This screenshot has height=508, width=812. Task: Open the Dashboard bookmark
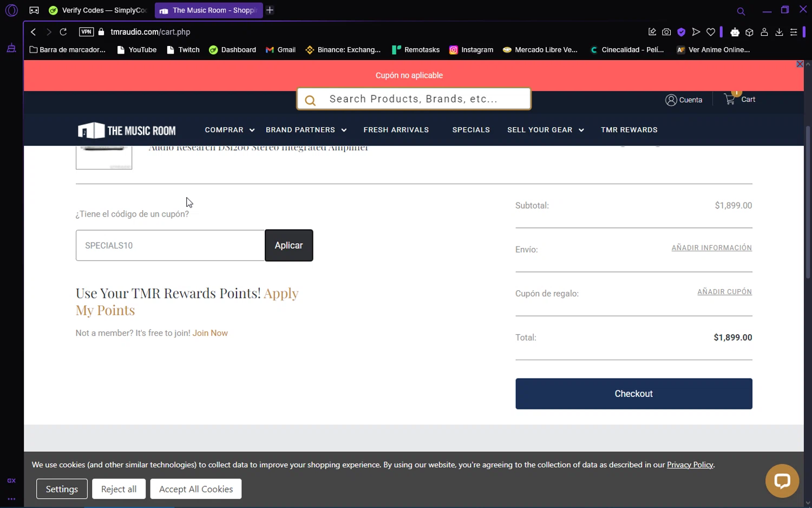click(x=233, y=50)
